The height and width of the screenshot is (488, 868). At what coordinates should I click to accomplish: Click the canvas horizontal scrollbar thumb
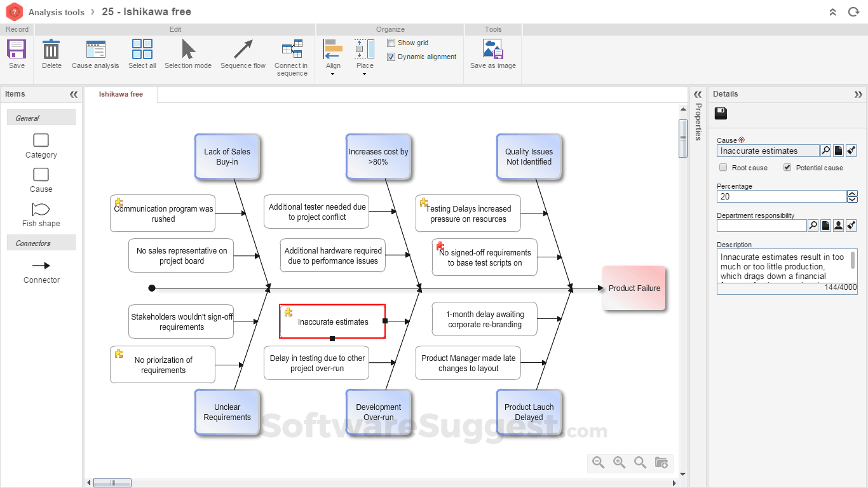112,483
